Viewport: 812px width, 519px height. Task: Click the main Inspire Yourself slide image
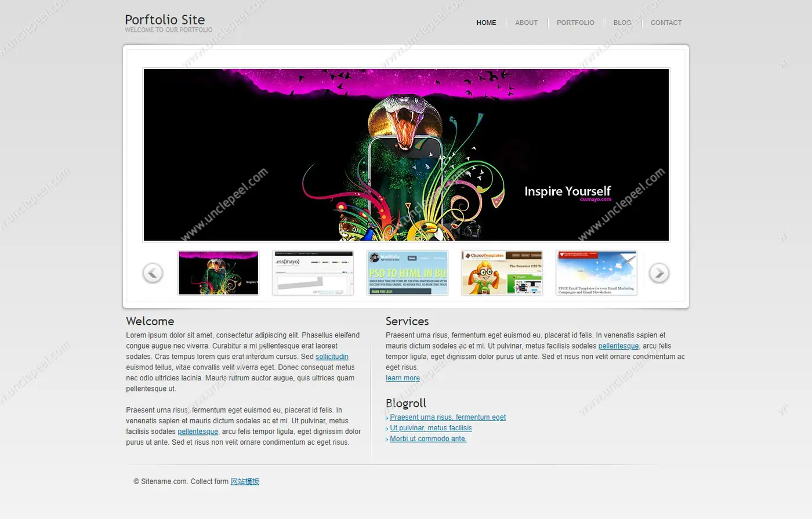coord(406,155)
